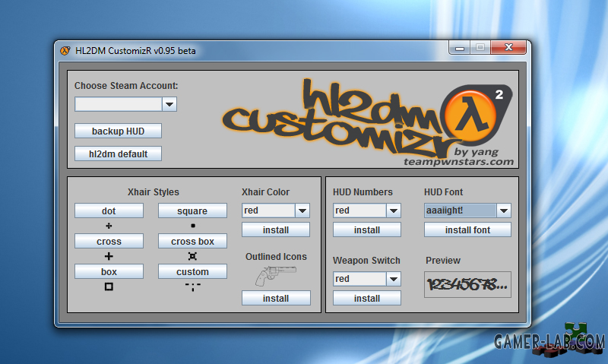Close the HL2DM CustomizR window
This screenshot has width=608, height=364.
point(508,48)
